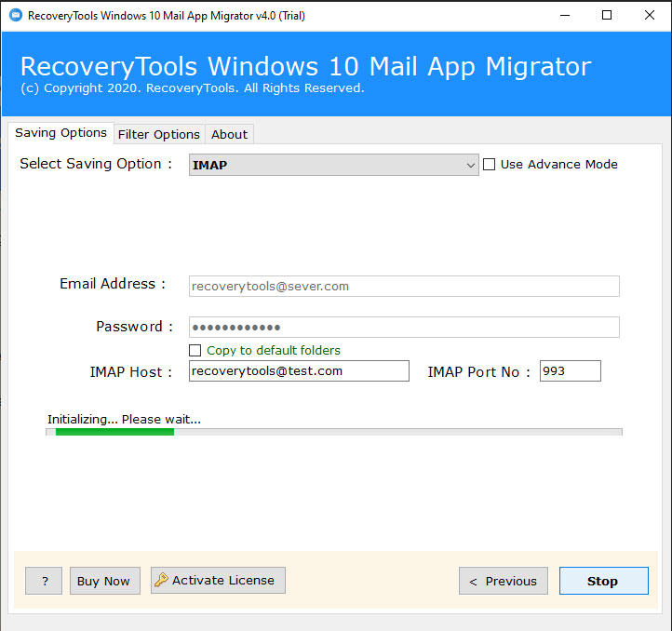Go to the About tab

pos(229,135)
